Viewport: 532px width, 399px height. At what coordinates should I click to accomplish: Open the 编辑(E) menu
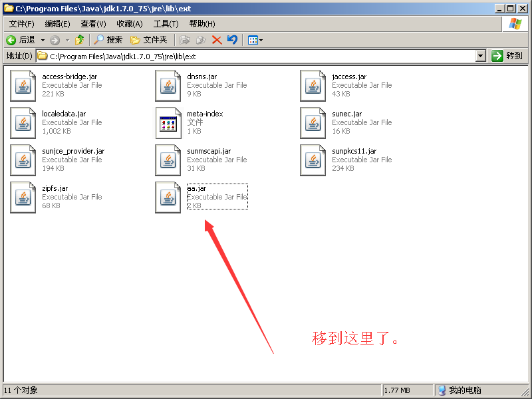tap(58, 24)
